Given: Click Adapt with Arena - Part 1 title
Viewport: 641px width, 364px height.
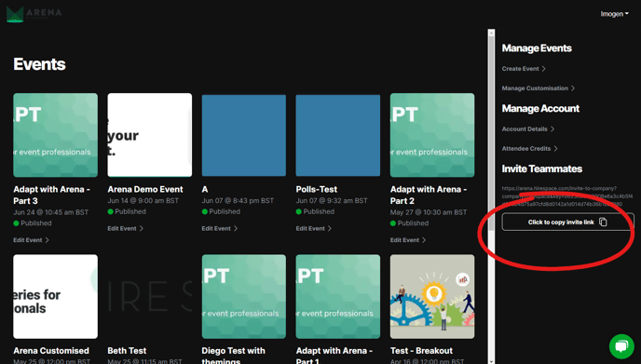Looking at the screenshot, I should [x=334, y=355].
